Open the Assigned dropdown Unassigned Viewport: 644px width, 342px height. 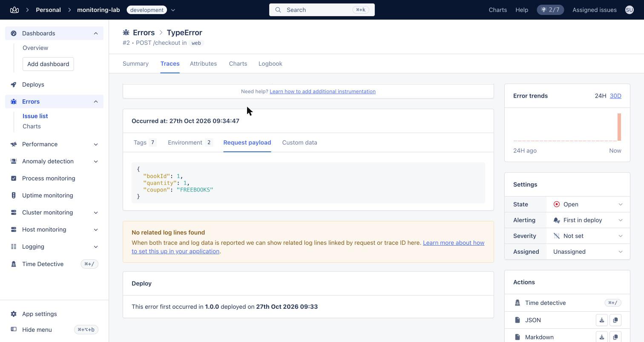pos(588,252)
